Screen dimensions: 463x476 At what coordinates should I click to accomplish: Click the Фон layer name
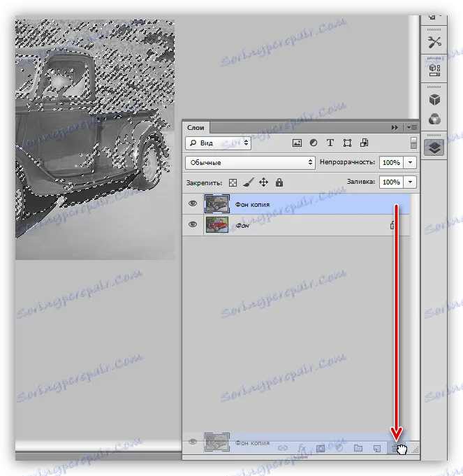tap(242, 226)
